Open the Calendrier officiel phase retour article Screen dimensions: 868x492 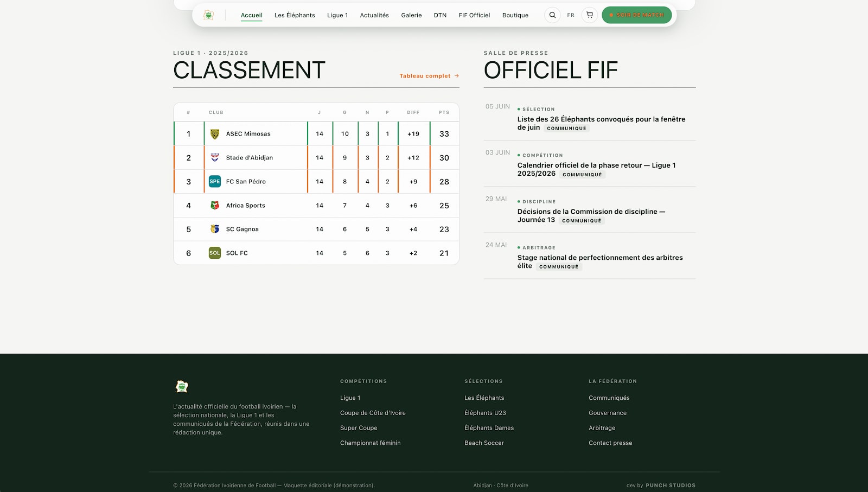pyautogui.click(x=597, y=169)
